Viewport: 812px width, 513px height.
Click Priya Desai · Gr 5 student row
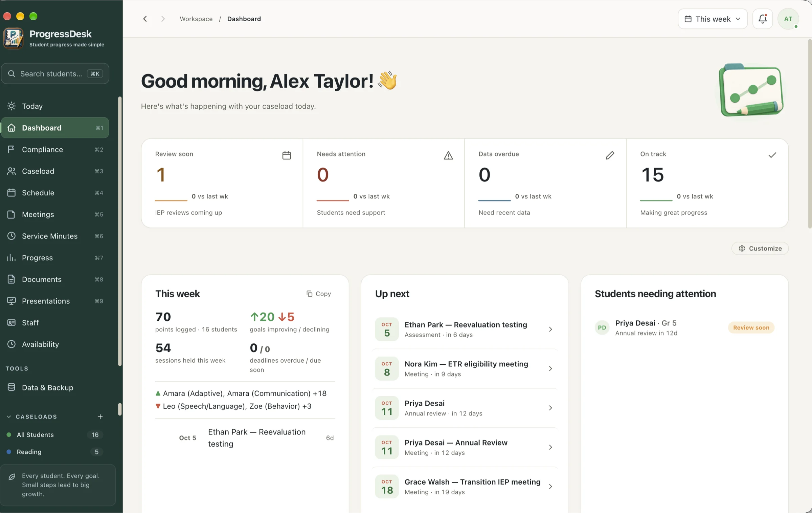point(684,327)
